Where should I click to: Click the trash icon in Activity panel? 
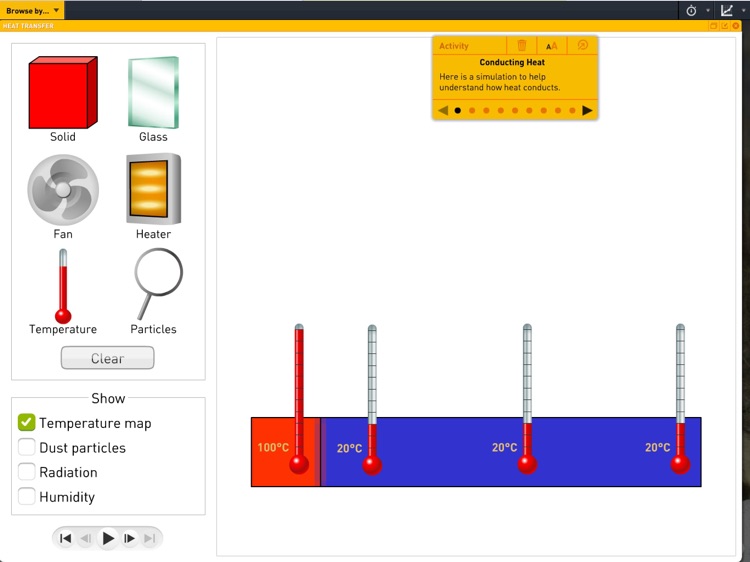pyautogui.click(x=522, y=45)
